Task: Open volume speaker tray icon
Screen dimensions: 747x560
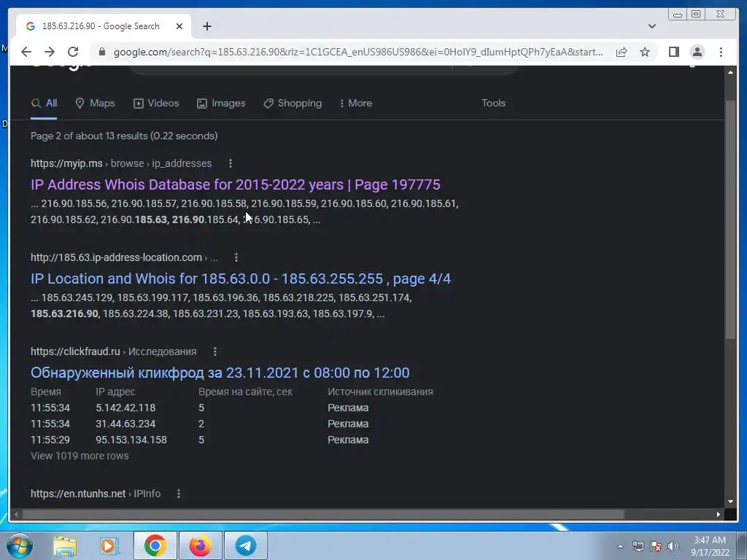Action: (673, 546)
